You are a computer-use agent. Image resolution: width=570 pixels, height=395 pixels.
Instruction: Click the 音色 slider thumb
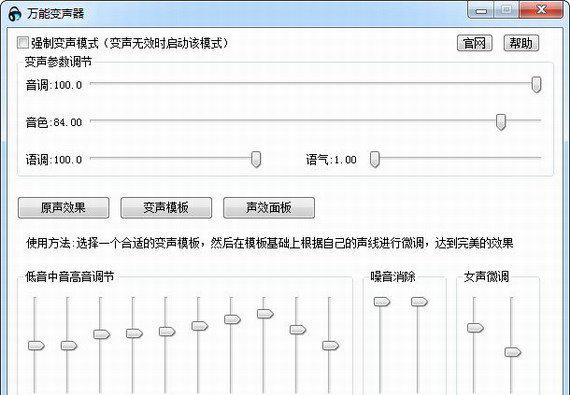point(501,122)
